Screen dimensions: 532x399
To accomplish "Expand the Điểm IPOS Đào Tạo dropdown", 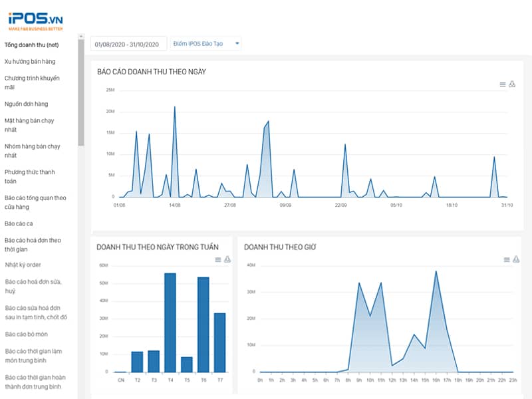I will pos(205,44).
